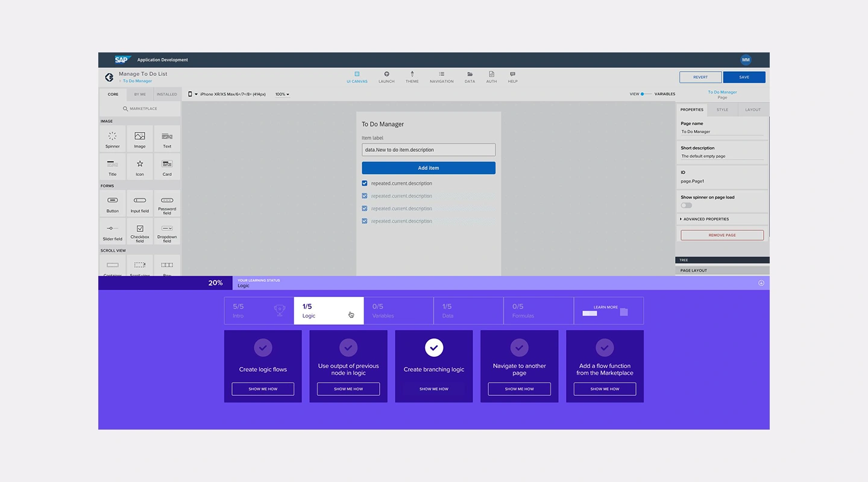868x482 pixels.
Task: Select the Password field component
Action: [167, 203]
